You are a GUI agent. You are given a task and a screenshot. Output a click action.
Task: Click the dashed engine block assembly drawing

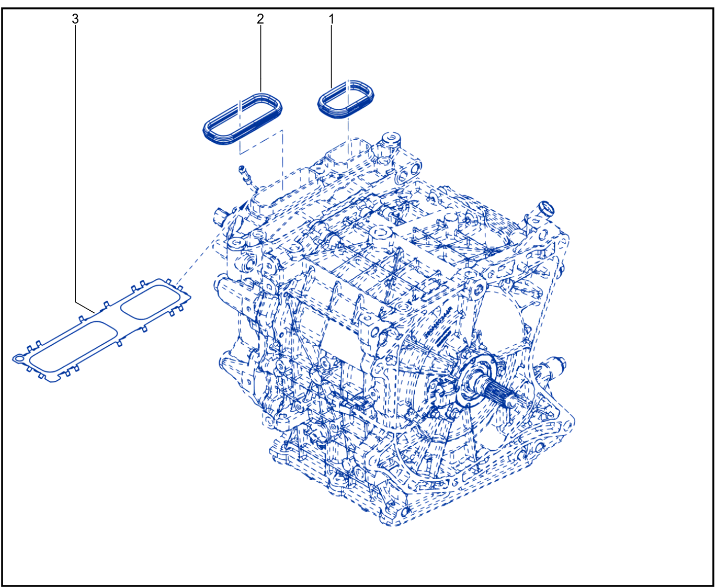[x=393, y=329]
